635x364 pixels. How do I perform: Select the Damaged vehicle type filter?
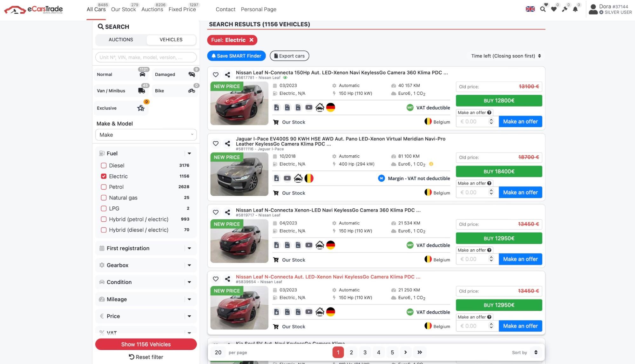(x=175, y=74)
